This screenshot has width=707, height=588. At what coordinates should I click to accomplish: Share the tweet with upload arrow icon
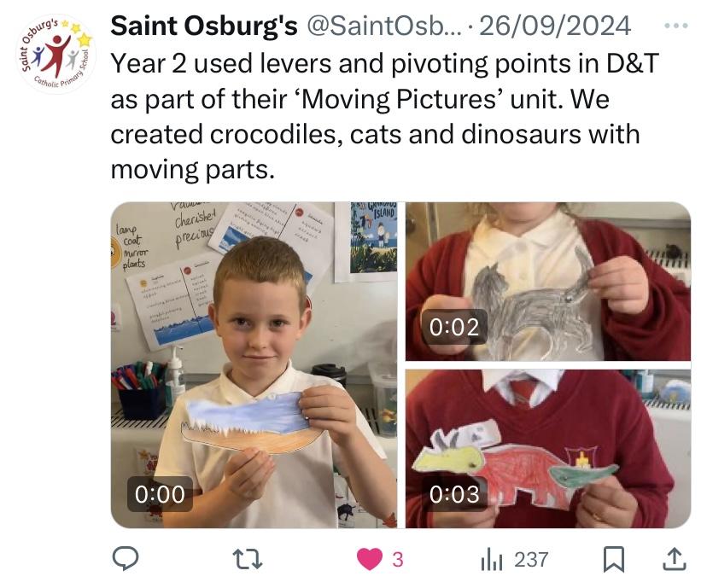[x=674, y=559]
